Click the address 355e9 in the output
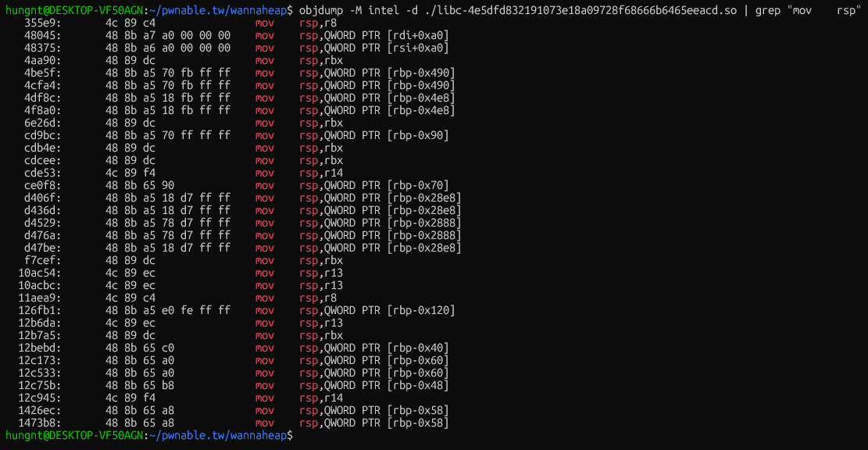The width and height of the screenshot is (868, 450). [x=39, y=23]
